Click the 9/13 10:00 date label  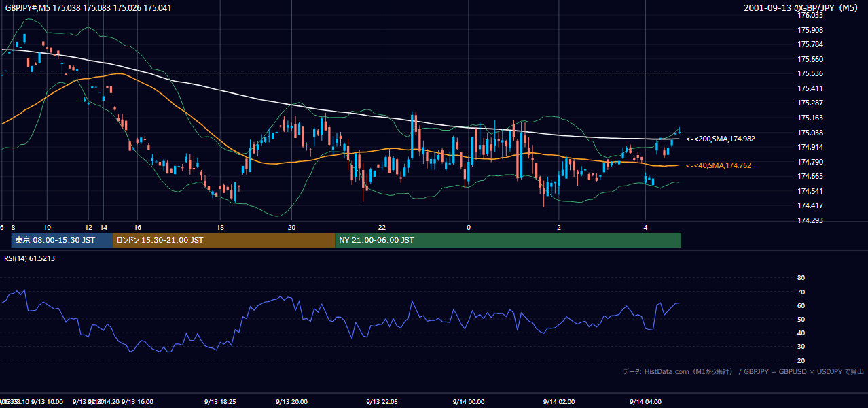pyautogui.click(x=47, y=402)
